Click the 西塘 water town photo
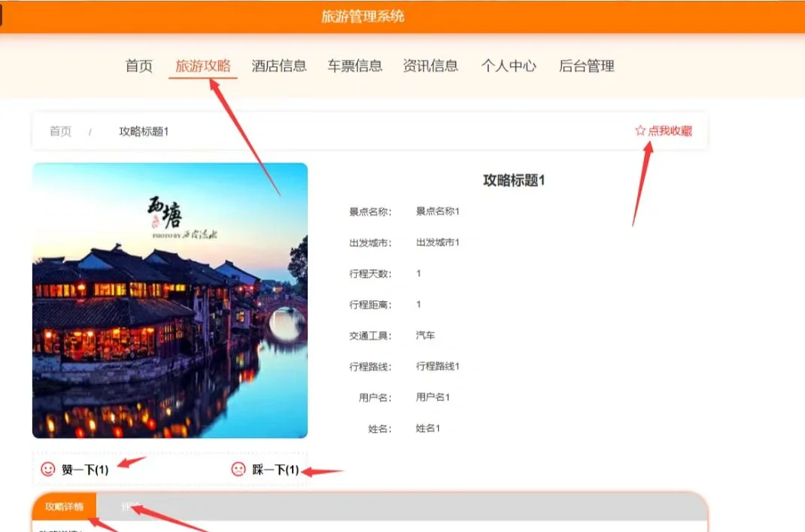 [170, 301]
